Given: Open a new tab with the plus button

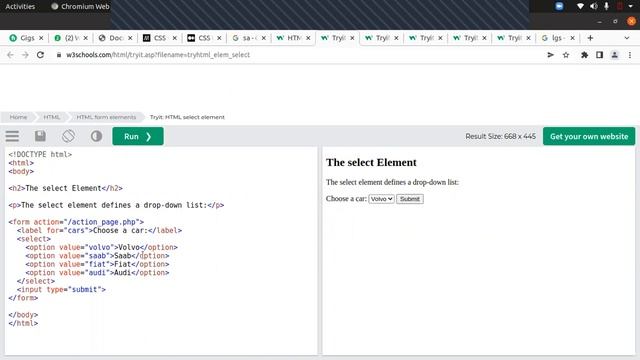Looking at the screenshot, I should pos(590,38).
